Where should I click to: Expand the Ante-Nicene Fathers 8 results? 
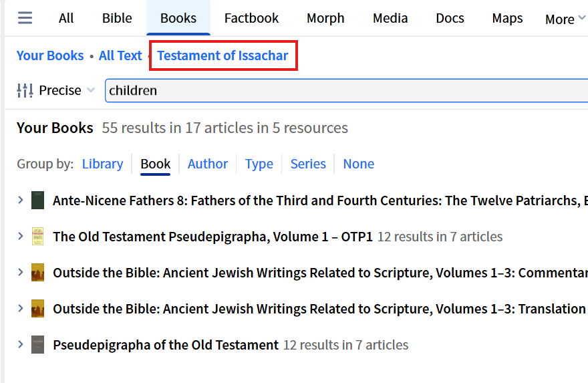[x=21, y=200]
